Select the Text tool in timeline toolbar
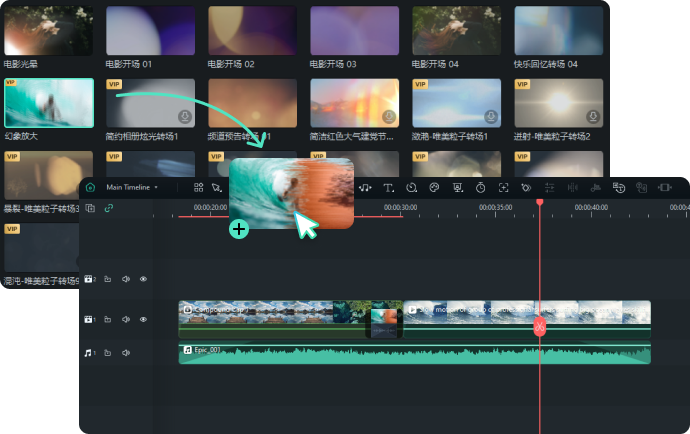The width and height of the screenshot is (690, 434). pyautogui.click(x=388, y=187)
